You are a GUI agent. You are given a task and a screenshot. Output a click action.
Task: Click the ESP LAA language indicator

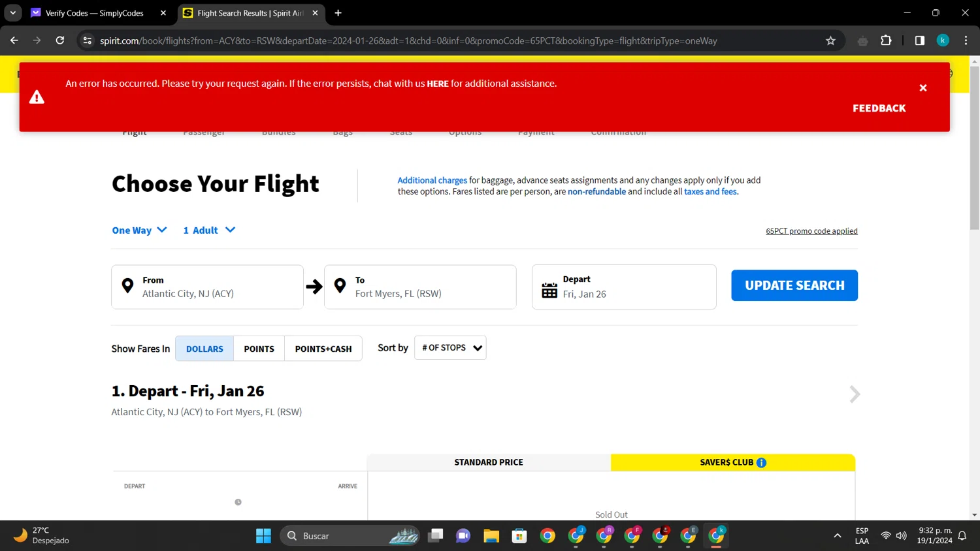(862, 536)
